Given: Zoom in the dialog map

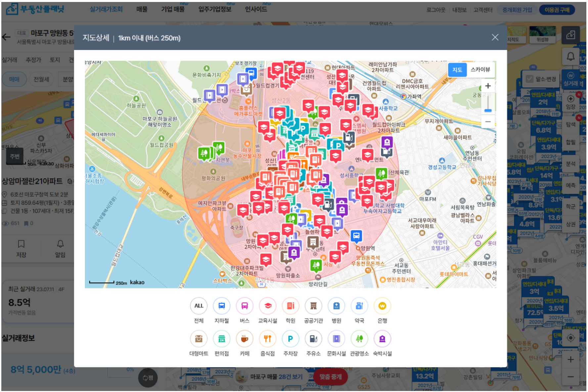Looking at the screenshot, I should pyautogui.click(x=488, y=86).
